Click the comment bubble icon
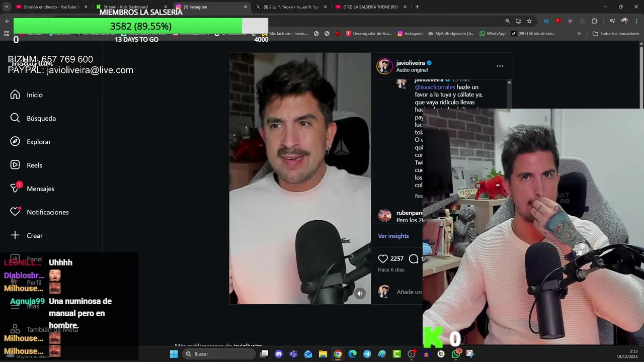This screenshot has height=362, width=644. [414, 258]
